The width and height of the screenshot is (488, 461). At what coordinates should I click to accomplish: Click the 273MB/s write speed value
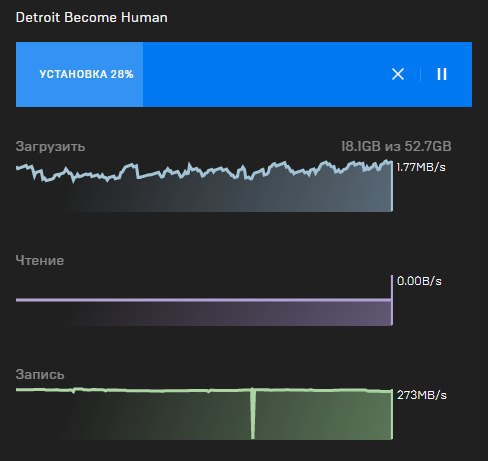click(x=421, y=395)
